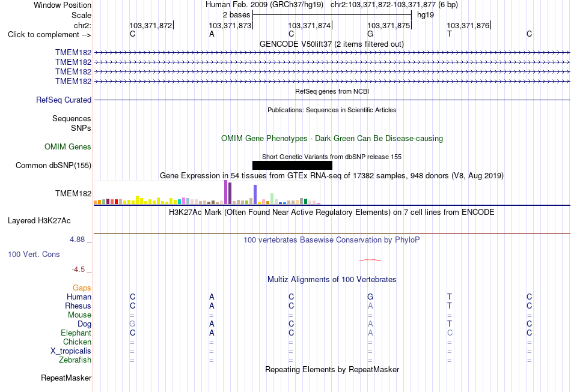Open the fourth TMEM182 GENCODE transcript label
The height and width of the screenshot is (392, 571).
pyautogui.click(x=73, y=81)
